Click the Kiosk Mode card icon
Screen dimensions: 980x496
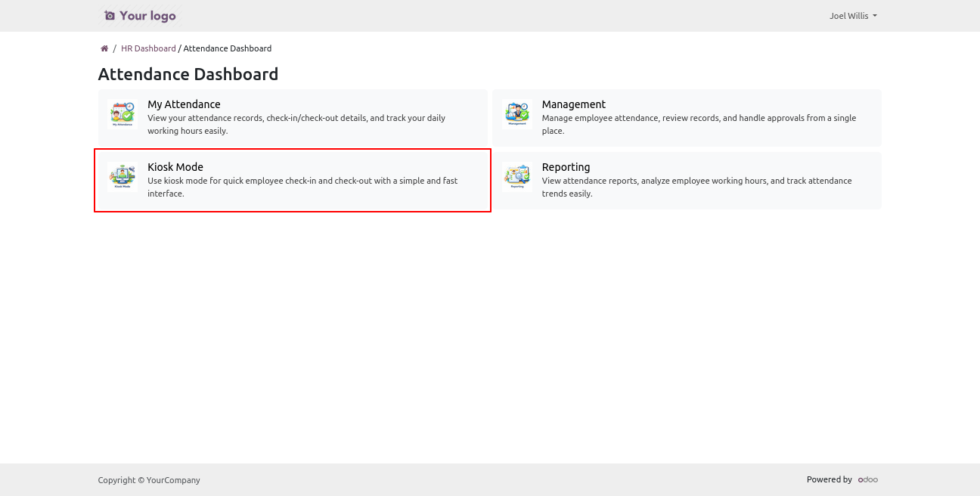point(122,176)
